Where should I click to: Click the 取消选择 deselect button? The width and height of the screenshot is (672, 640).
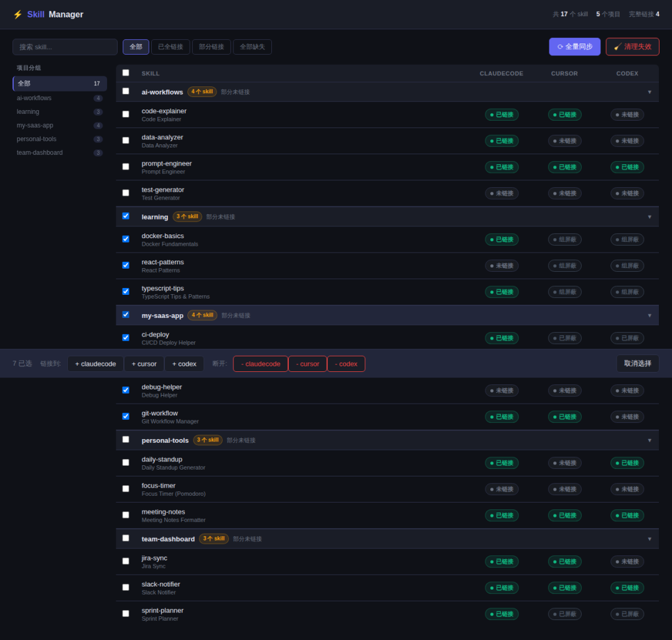coord(637,364)
